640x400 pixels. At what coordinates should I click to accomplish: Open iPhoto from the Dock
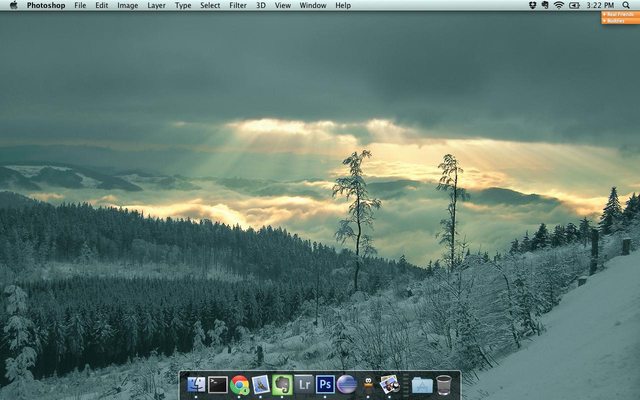pyautogui.click(x=390, y=384)
